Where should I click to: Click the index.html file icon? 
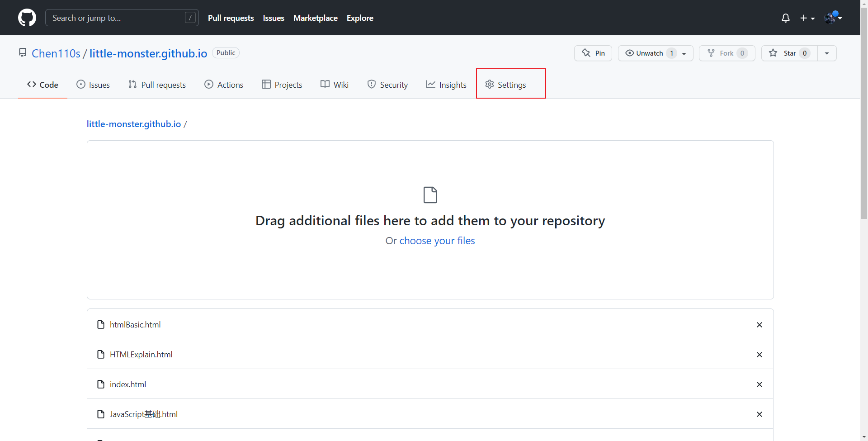click(x=101, y=384)
